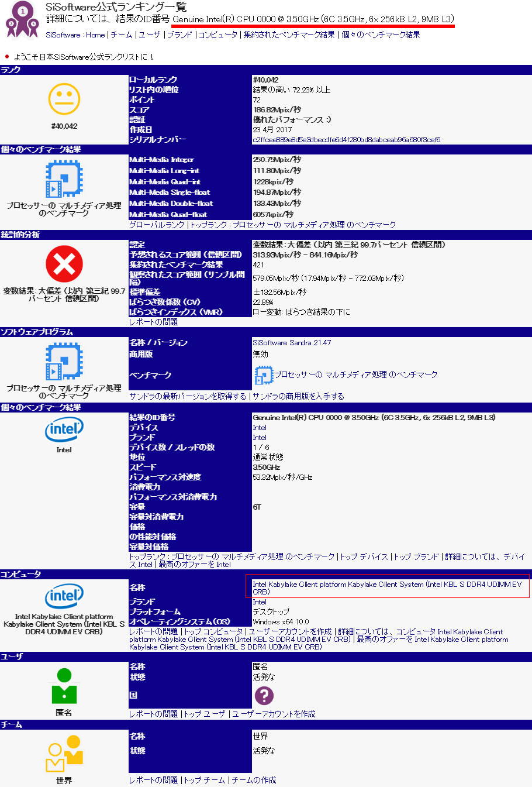Click the プラットフォーム value デスクトップ

pos(271,612)
